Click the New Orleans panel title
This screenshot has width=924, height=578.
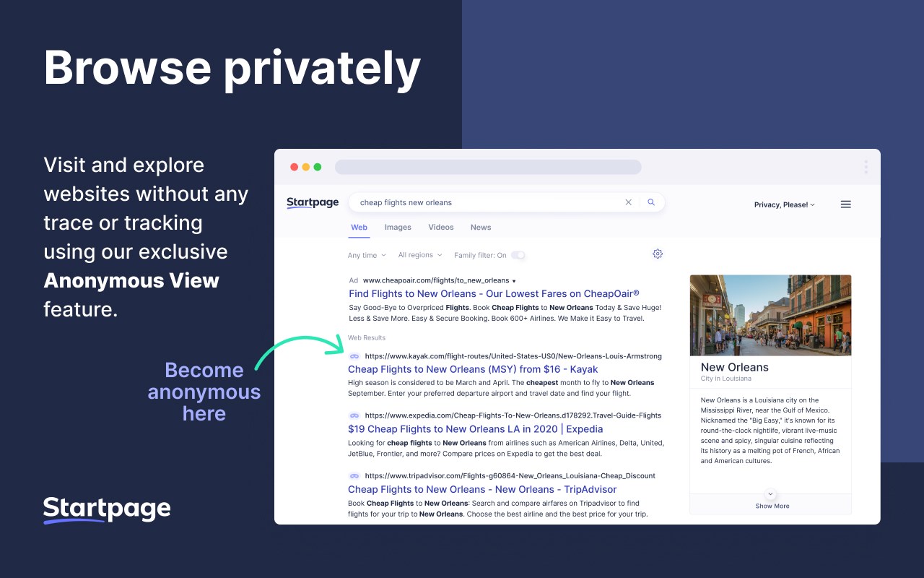point(735,367)
